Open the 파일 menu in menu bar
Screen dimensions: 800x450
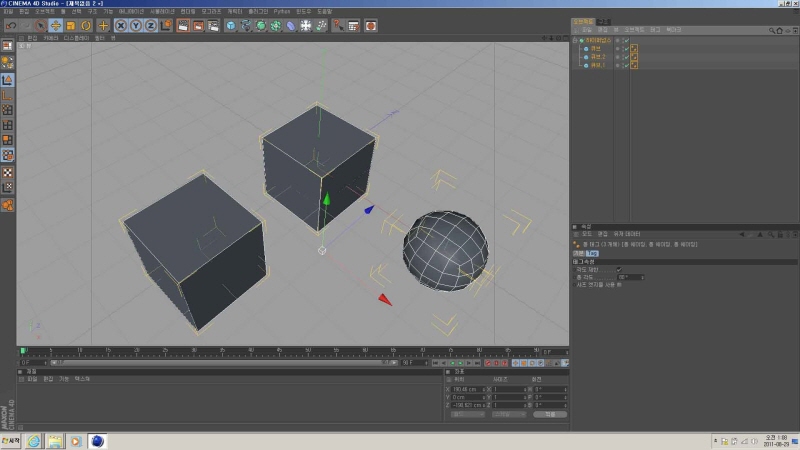coord(8,11)
